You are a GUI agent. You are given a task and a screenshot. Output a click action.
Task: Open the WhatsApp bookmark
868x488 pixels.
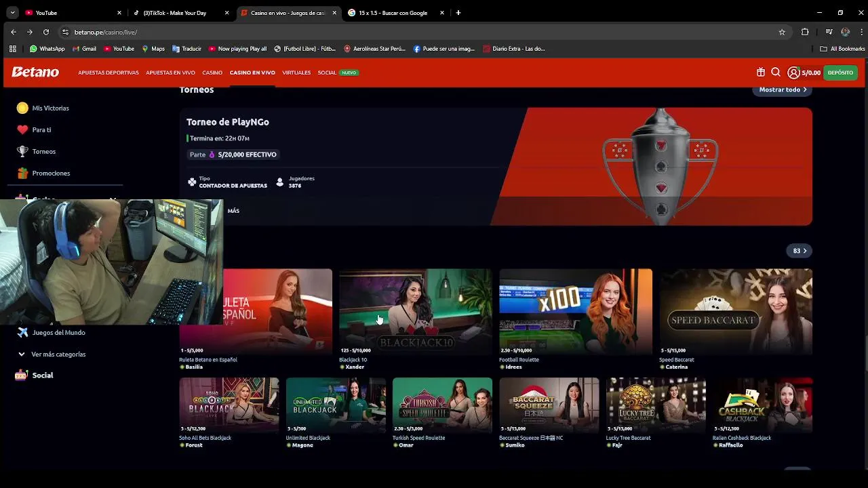pyautogui.click(x=47, y=49)
